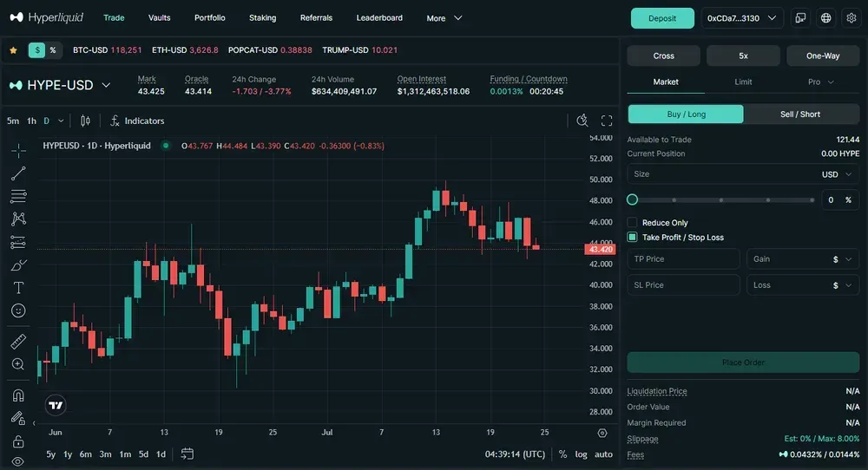
Task: Lock all drawing tools
Action: point(18,441)
